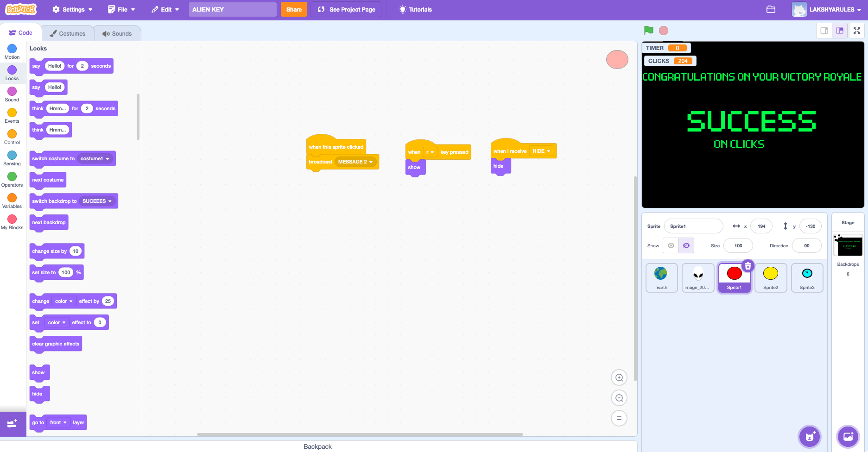Zoom in on the code workspace
The width and height of the screenshot is (868, 452).
click(x=619, y=377)
